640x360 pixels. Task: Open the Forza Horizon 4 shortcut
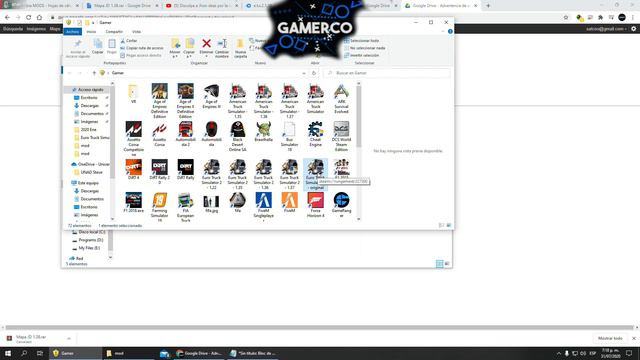[x=315, y=205]
